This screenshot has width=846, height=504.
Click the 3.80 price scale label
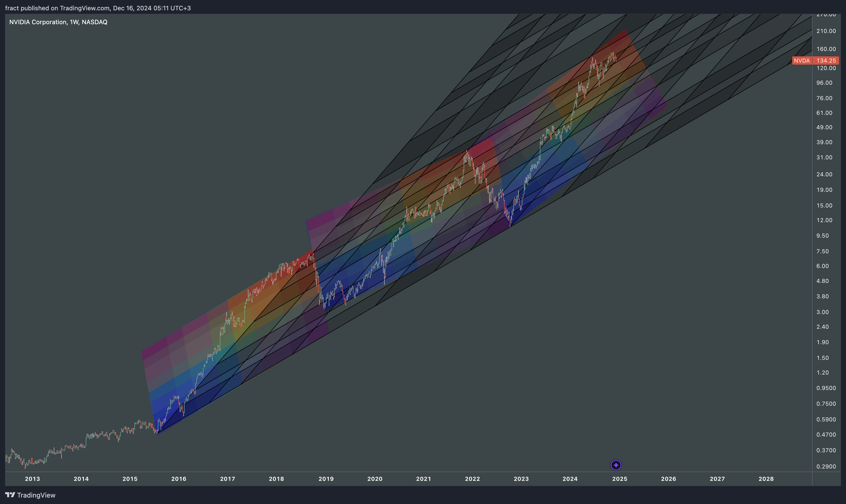pos(823,297)
